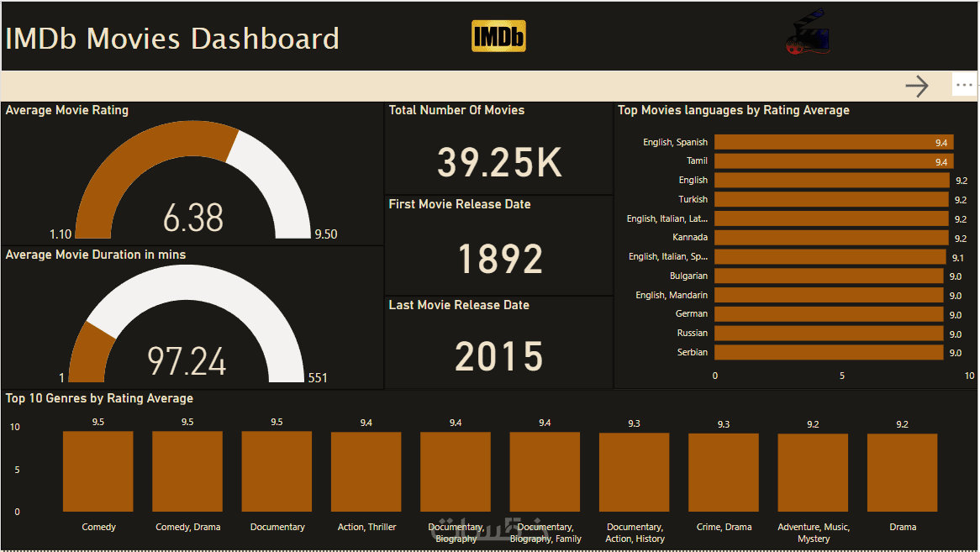Click the film clapperboard icon
Screen dimensions: 980x552
(808, 32)
